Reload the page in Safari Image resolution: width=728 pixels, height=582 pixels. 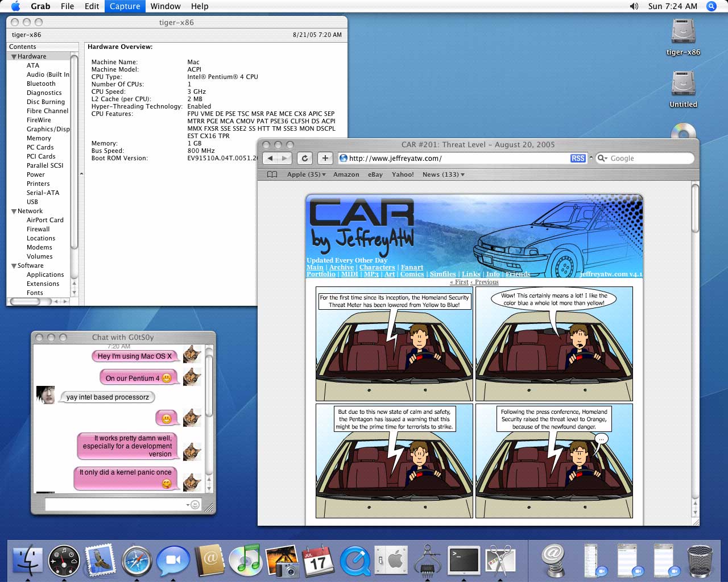[305, 158]
